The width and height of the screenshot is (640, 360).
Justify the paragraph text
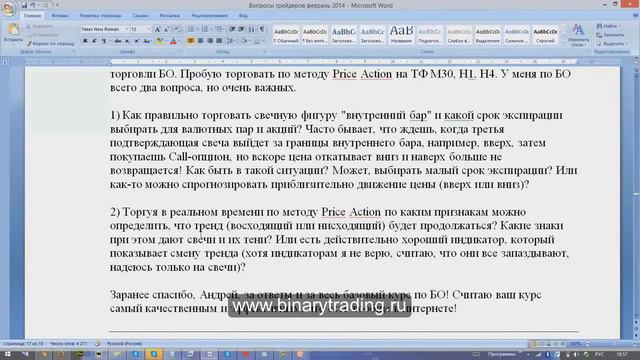[219, 41]
